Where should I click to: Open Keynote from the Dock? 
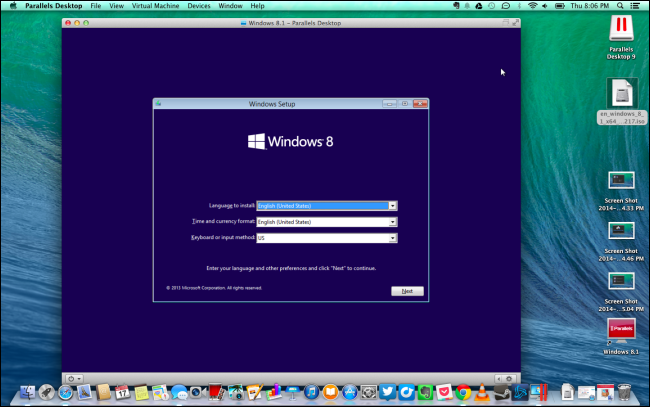(293, 392)
